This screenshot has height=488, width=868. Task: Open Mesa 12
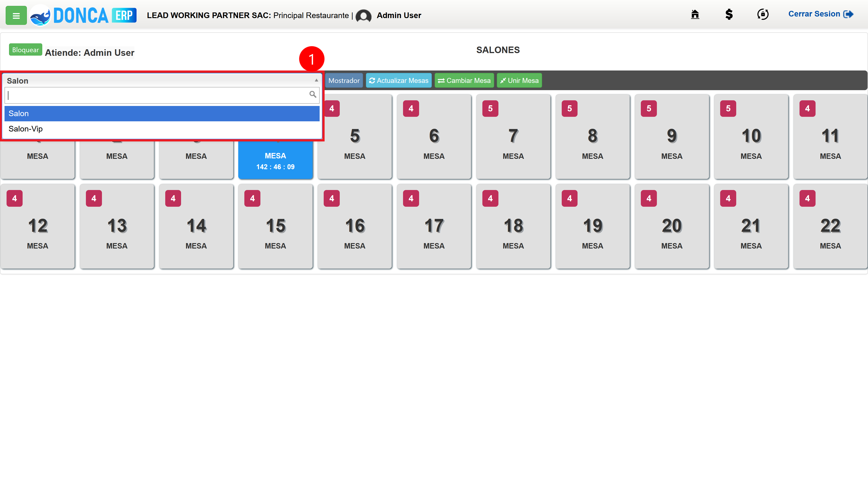click(38, 226)
